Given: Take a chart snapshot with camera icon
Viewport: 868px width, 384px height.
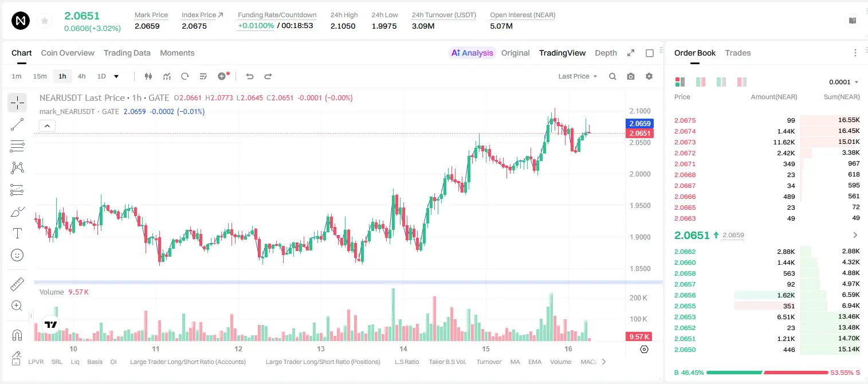Looking at the screenshot, I should 631,76.
